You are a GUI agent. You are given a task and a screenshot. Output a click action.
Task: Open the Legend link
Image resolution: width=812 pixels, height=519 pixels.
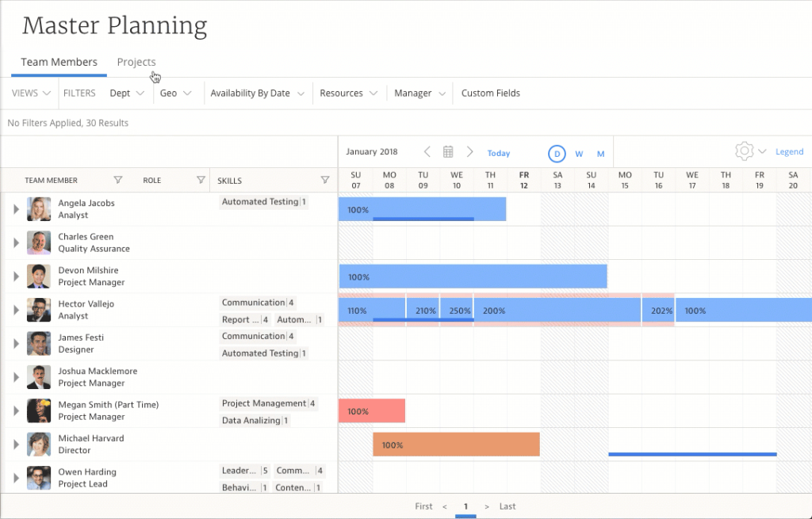coord(789,152)
